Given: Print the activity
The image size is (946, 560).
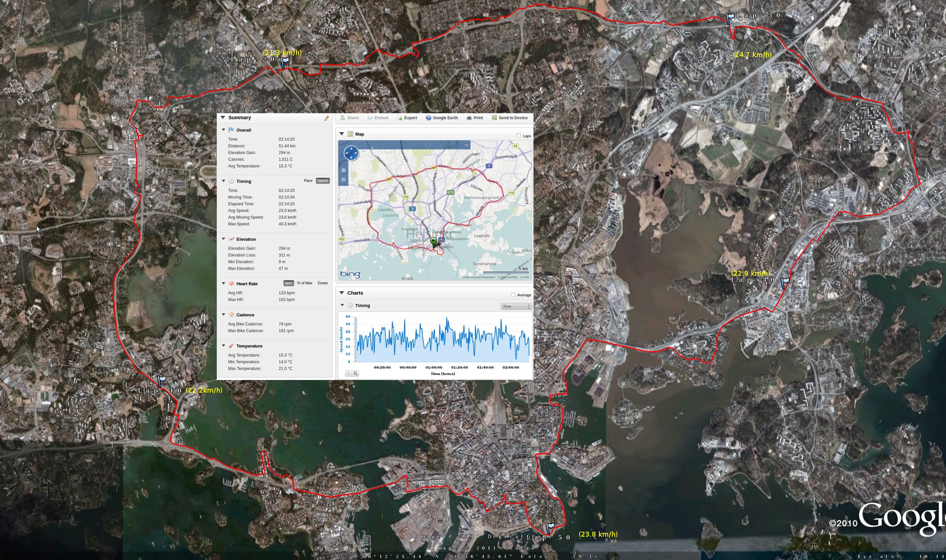Looking at the screenshot, I should (475, 118).
